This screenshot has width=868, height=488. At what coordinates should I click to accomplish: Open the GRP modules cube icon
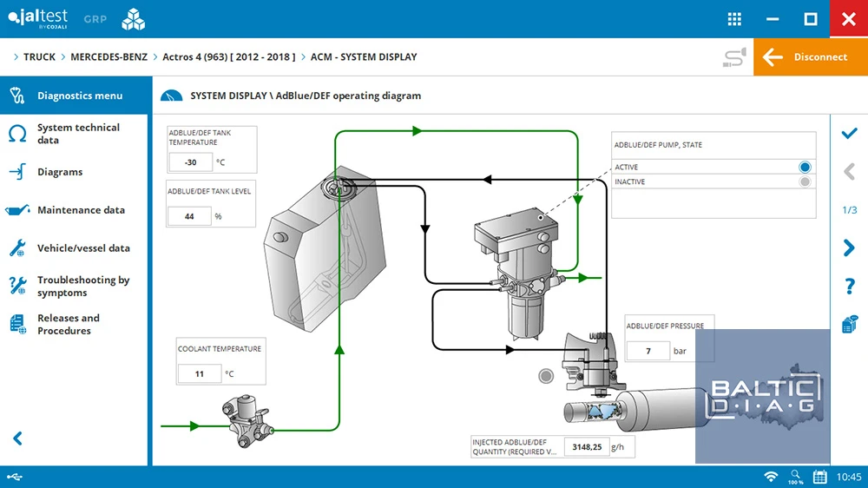[x=134, y=19]
